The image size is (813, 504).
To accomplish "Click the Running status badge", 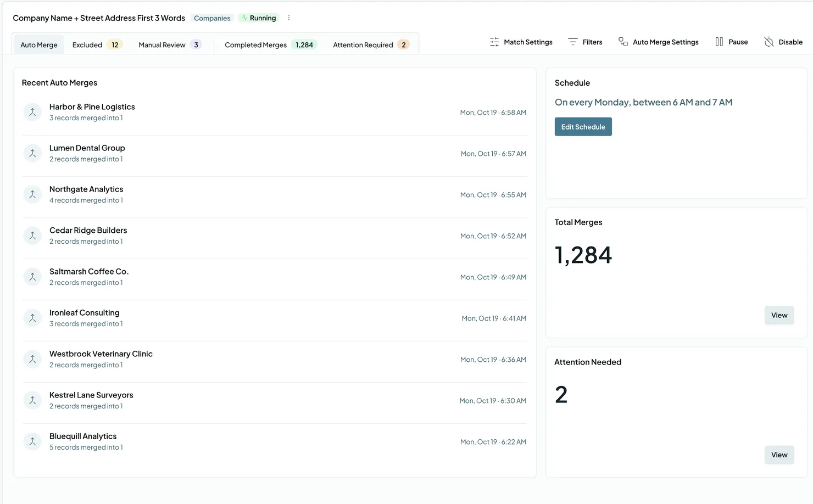I will (x=259, y=18).
